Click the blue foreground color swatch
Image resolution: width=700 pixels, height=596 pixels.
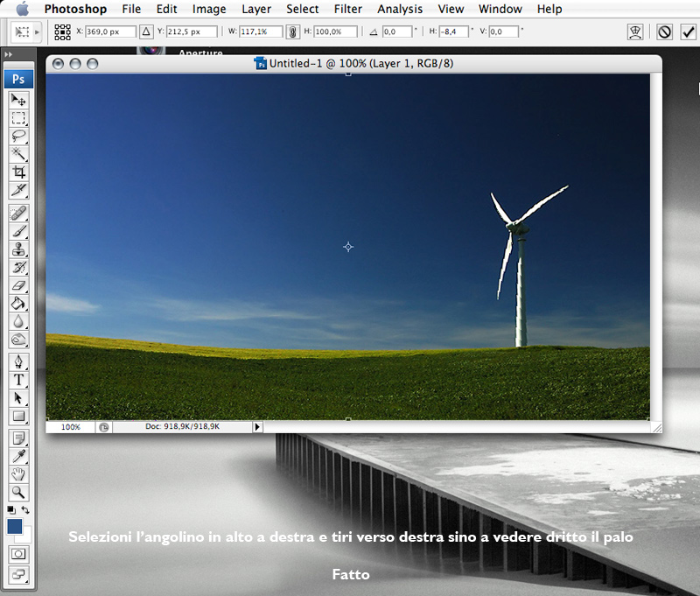tap(14, 526)
